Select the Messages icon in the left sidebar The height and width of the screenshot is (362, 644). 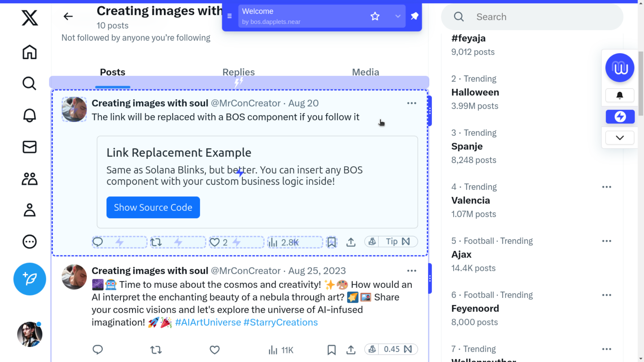point(30,147)
